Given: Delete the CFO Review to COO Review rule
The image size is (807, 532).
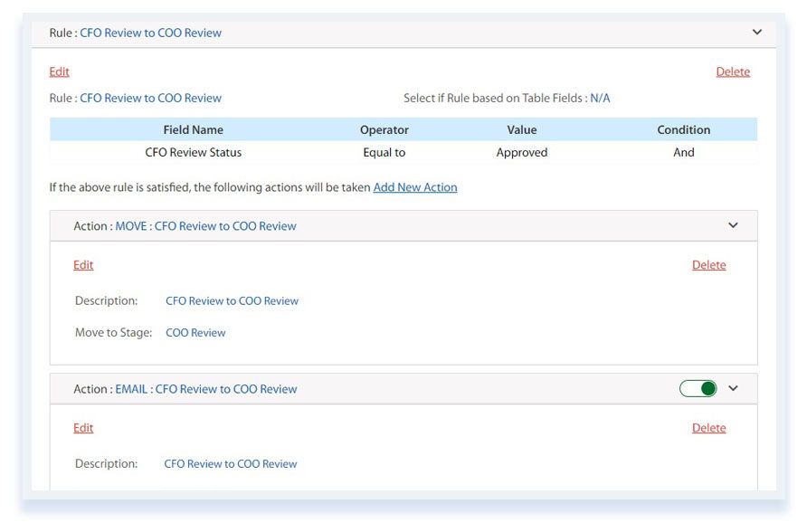Looking at the screenshot, I should [x=733, y=71].
